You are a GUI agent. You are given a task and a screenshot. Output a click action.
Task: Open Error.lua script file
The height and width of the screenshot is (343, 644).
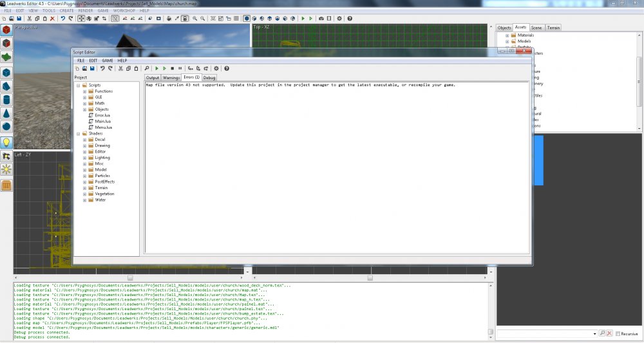pos(102,115)
